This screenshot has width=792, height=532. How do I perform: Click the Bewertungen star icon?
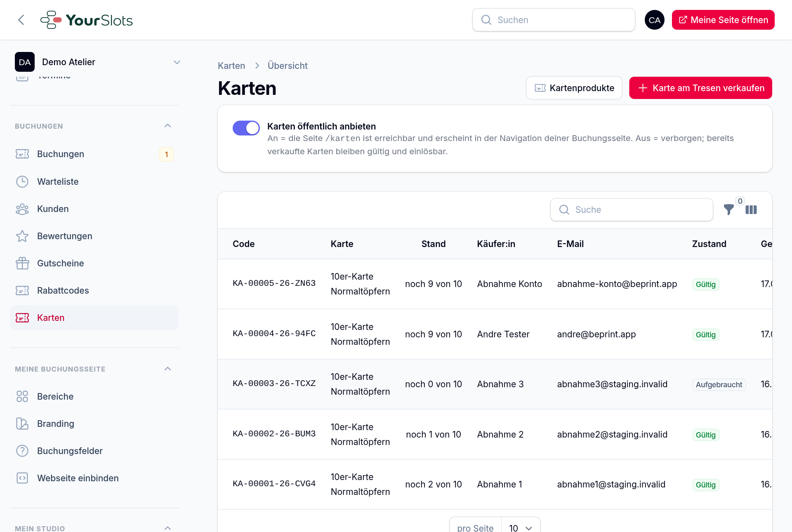[x=22, y=236]
